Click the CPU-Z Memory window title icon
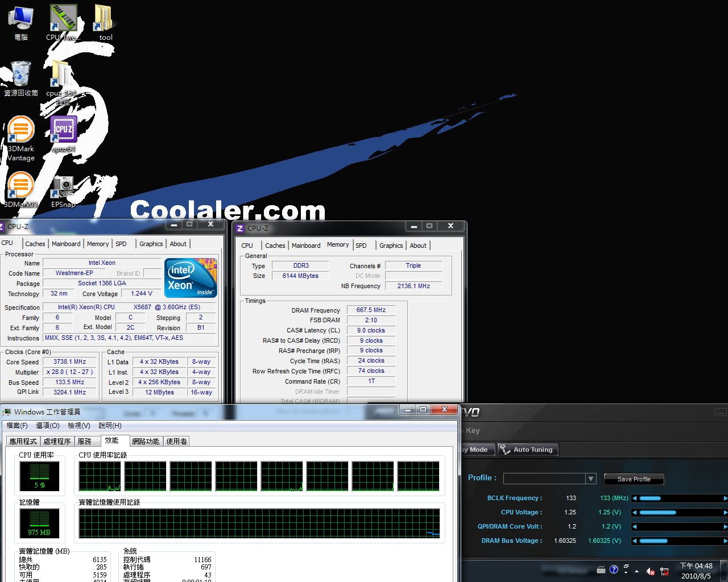 coord(240,228)
